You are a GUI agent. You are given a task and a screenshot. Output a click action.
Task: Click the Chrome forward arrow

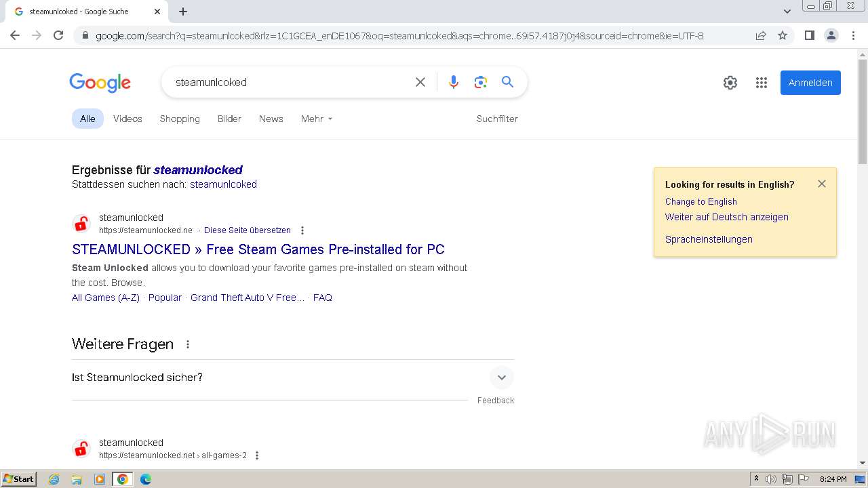click(37, 35)
